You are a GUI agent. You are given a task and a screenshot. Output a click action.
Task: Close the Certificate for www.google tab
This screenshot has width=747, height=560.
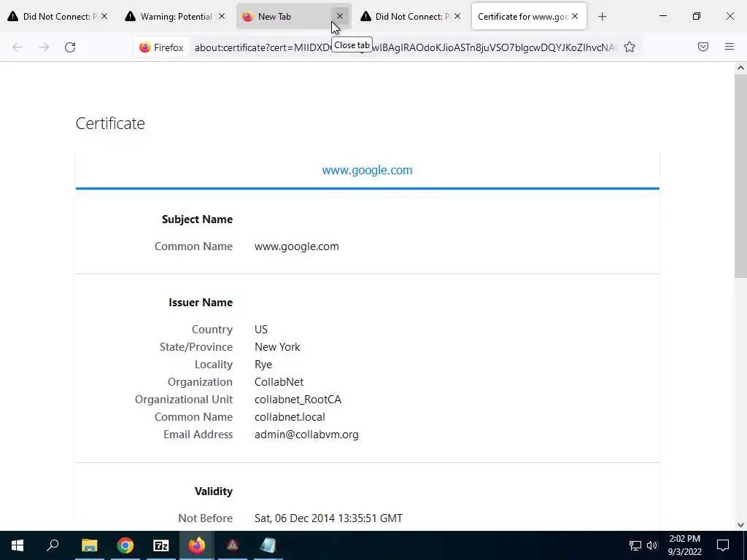point(575,16)
